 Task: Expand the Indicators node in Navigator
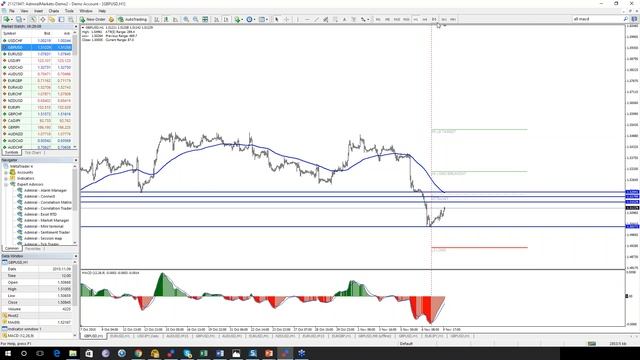[x=6, y=178]
